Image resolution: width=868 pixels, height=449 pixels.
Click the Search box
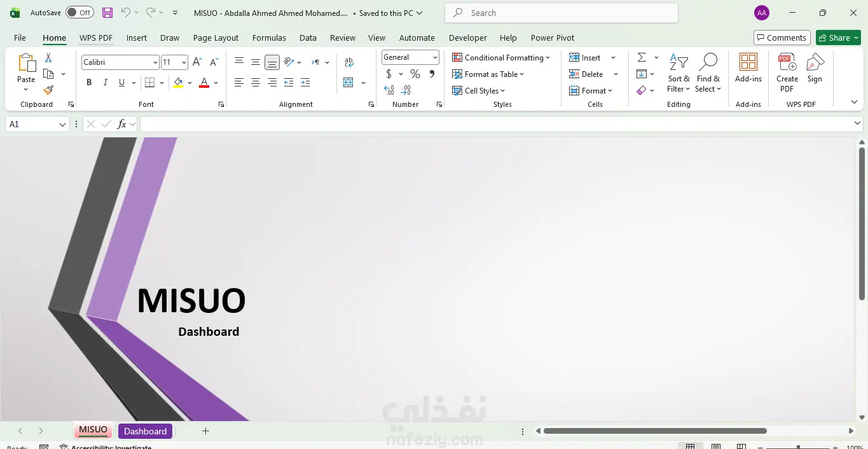coord(561,13)
